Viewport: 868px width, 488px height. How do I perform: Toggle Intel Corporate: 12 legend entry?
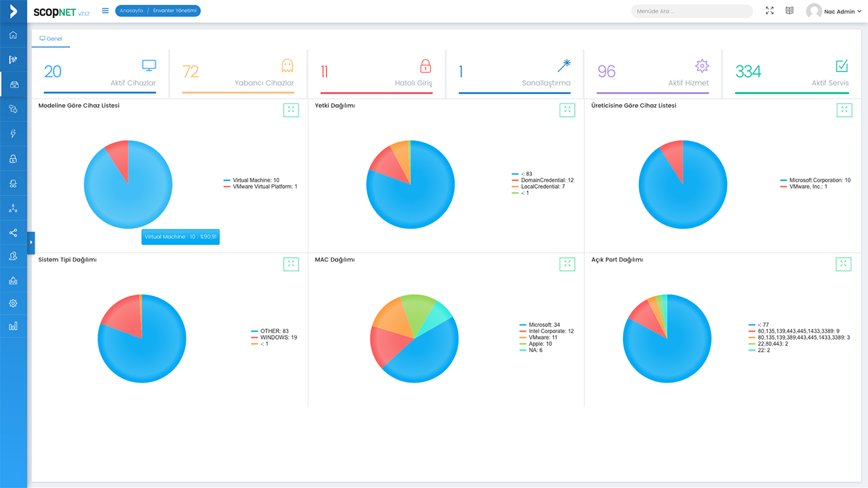(546, 331)
